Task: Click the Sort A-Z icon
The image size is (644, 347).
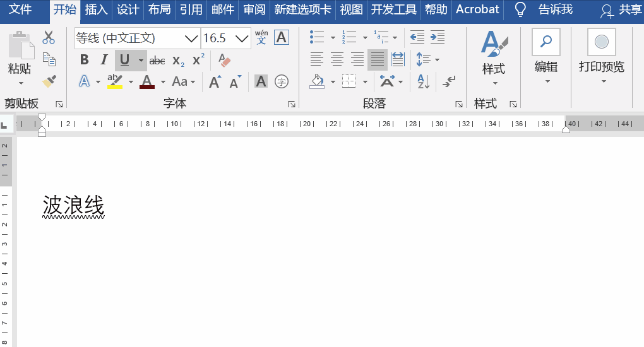Action: [423, 81]
